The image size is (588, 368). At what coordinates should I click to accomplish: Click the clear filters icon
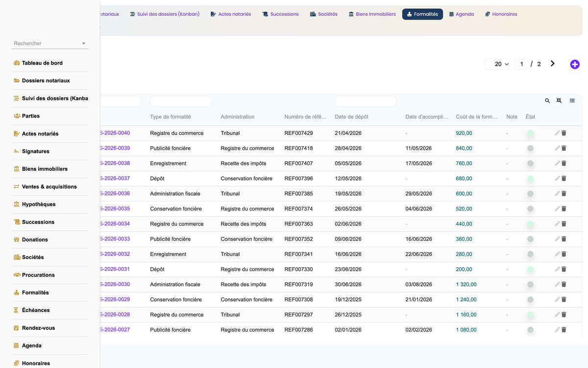pyautogui.click(x=559, y=101)
